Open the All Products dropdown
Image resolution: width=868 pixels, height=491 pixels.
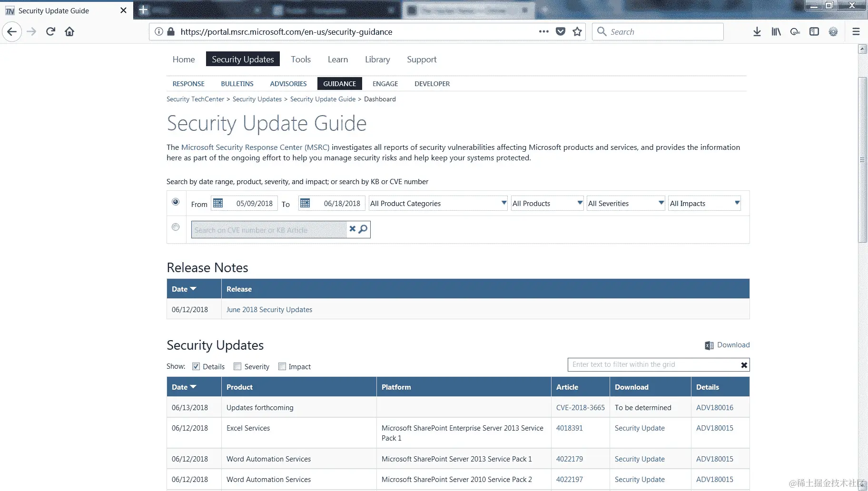[x=547, y=203]
